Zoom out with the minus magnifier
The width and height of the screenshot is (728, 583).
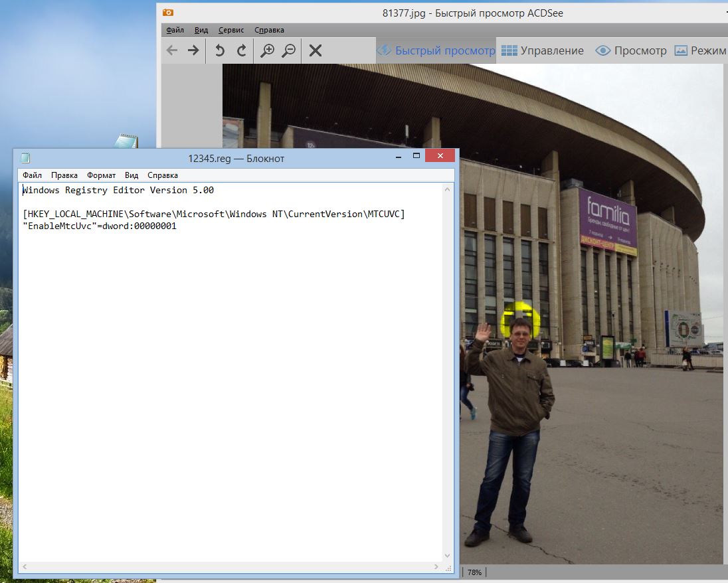click(x=289, y=50)
